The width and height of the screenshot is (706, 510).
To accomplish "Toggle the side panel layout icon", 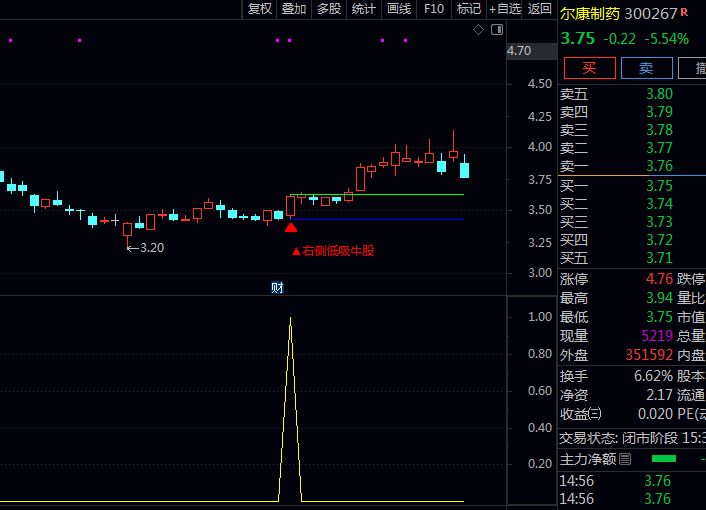I will 497,30.
